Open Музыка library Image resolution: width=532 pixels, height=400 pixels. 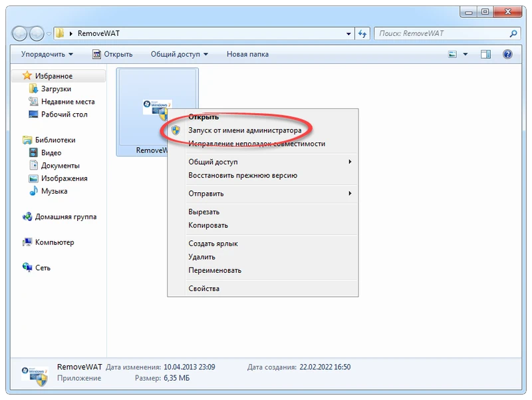55,191
